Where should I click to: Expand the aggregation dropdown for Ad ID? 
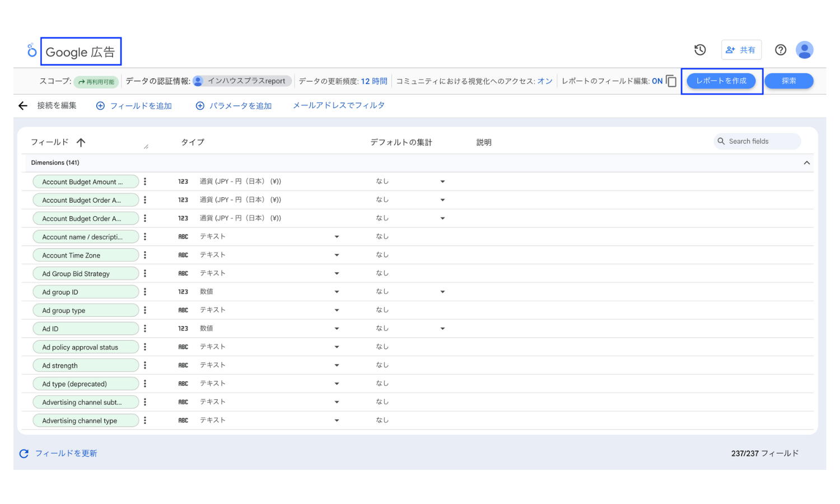click(442, 328)
